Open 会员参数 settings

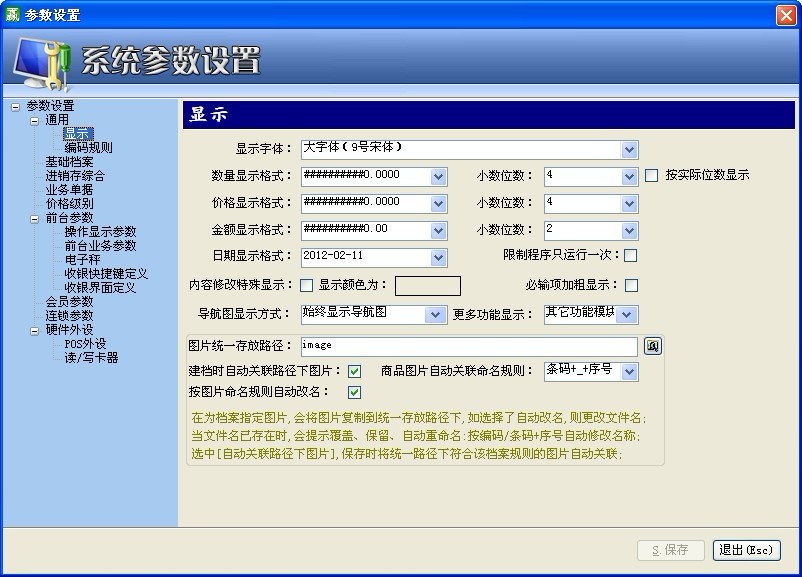(70, 302)
